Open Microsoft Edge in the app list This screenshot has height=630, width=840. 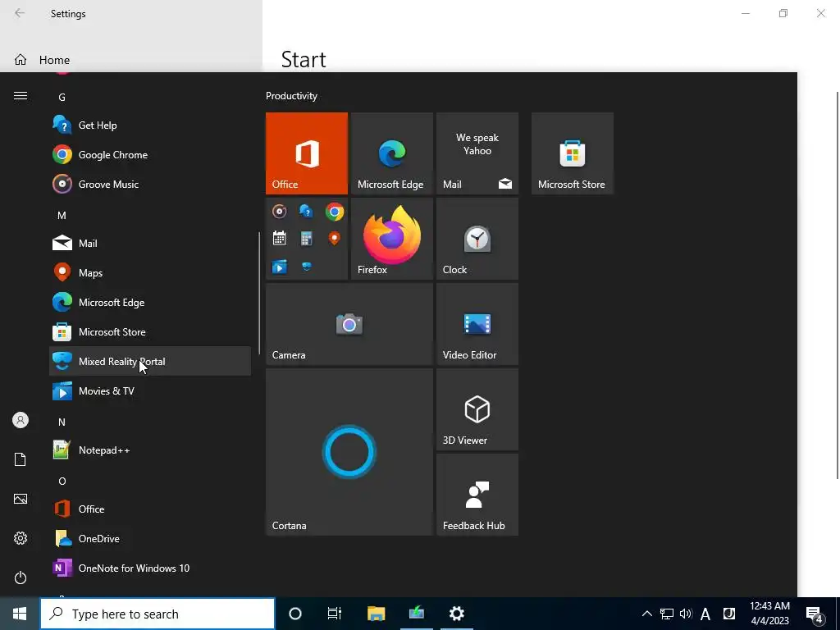point(150,302)
